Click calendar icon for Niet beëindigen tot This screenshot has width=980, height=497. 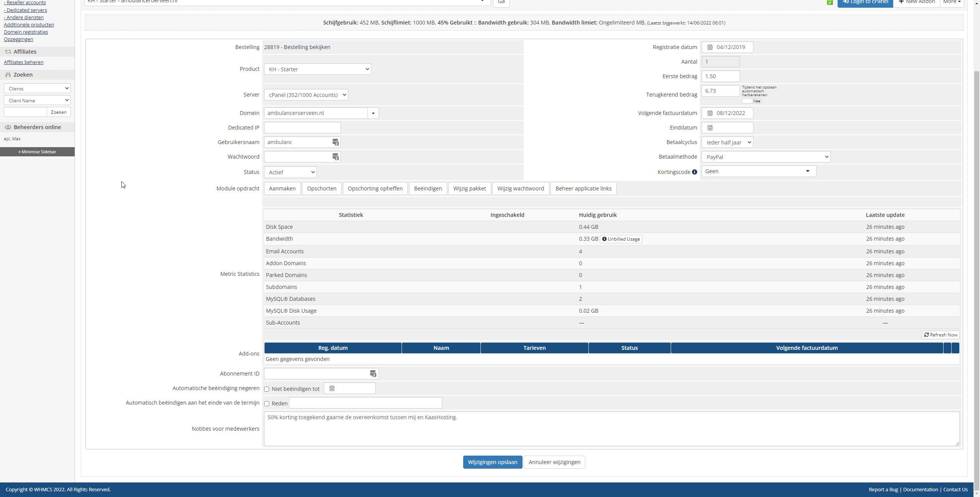point(332,389)
